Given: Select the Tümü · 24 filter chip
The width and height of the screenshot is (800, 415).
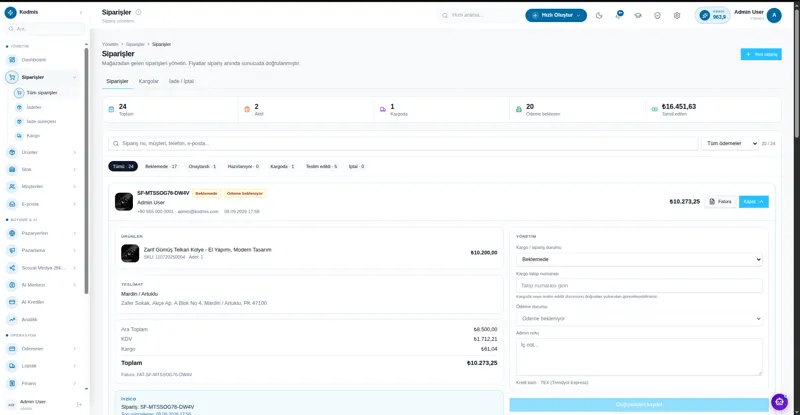Looking at the screenshot, I should [x=123, y=166].
